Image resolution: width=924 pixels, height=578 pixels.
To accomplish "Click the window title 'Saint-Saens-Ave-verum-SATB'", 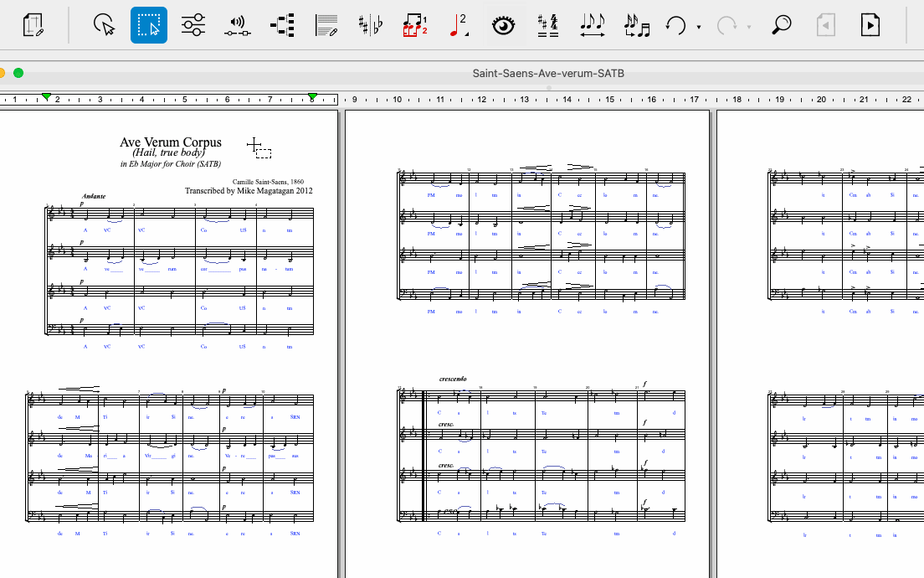I will [548, 73].
